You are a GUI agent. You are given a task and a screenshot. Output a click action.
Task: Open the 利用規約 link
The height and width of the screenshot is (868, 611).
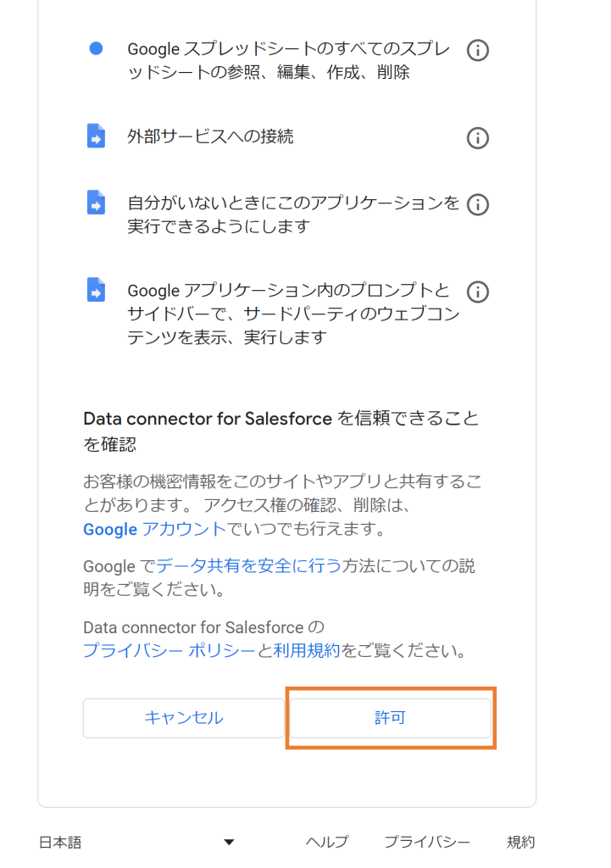click(307, 650)
